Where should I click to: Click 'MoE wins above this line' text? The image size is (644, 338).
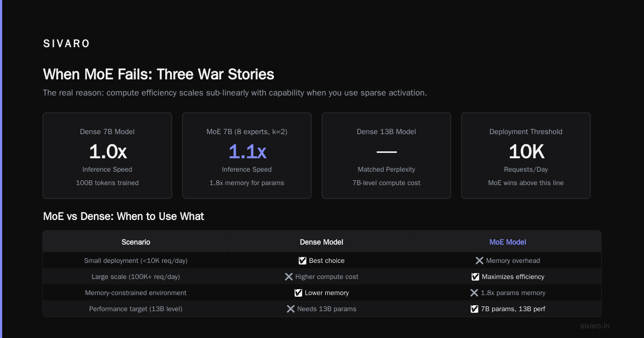526,183
